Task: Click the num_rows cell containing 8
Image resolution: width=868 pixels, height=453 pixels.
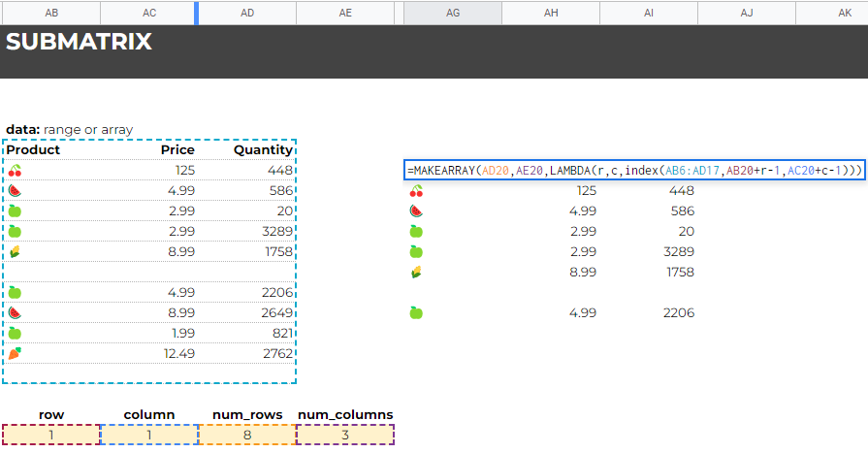Action: click(x=247, y=435)
